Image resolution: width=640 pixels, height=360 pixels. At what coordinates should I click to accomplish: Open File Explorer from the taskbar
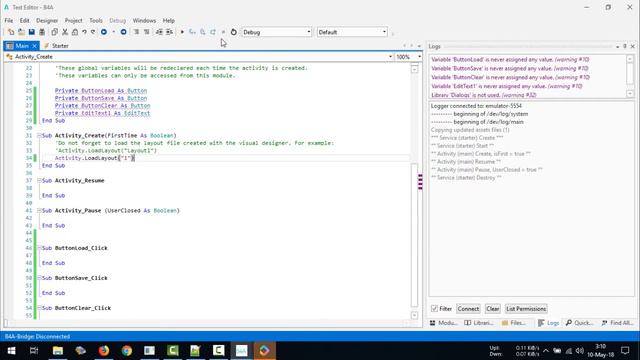(58, 350)
